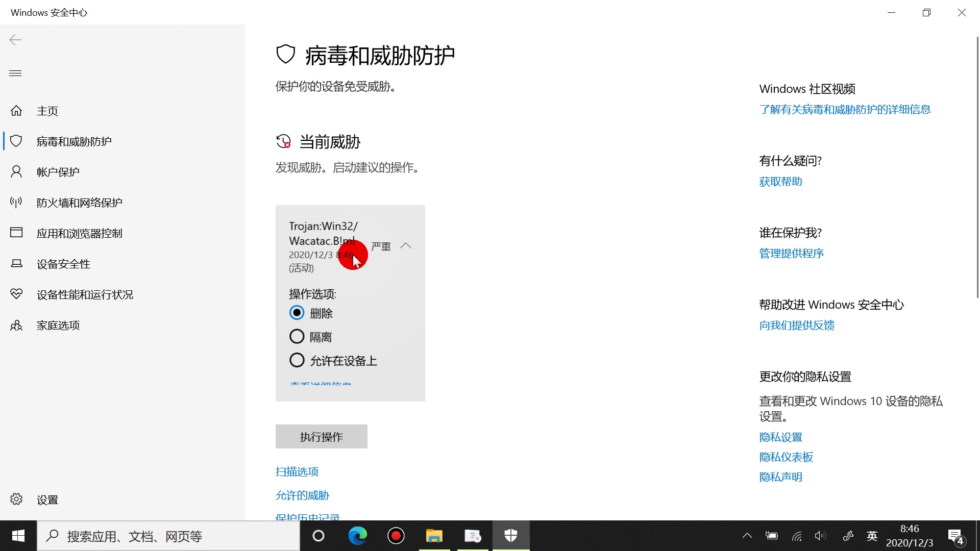Collapse the Trojan threat details chevron
This screenshot has width=980, height=551.
406,246
